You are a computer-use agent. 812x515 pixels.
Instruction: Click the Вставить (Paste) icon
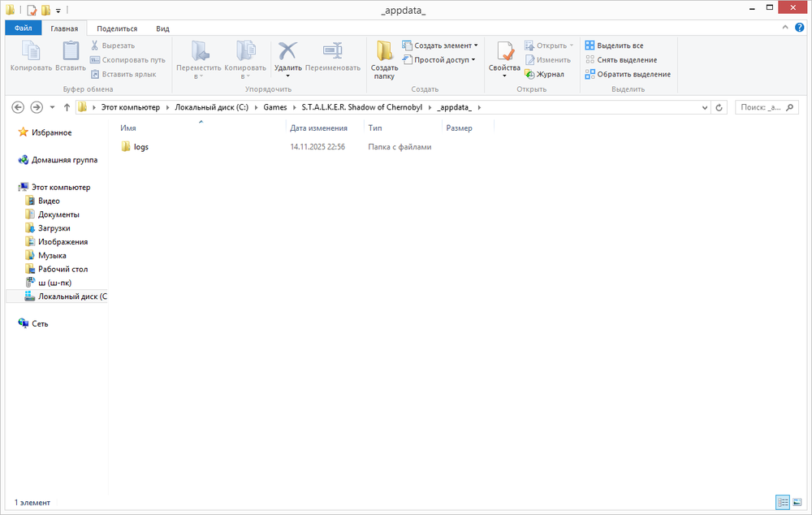pyautogui.click(x=70, y=52)
